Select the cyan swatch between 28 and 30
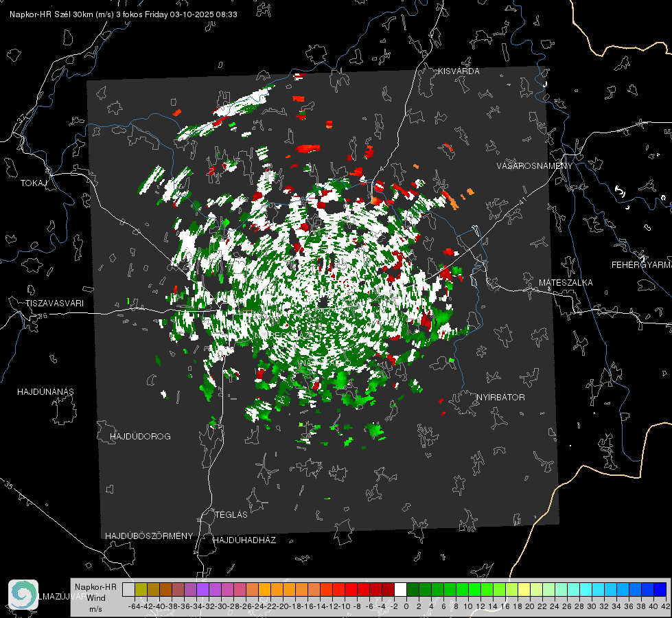Screen dimensions: 672x618 click(586, 589)
